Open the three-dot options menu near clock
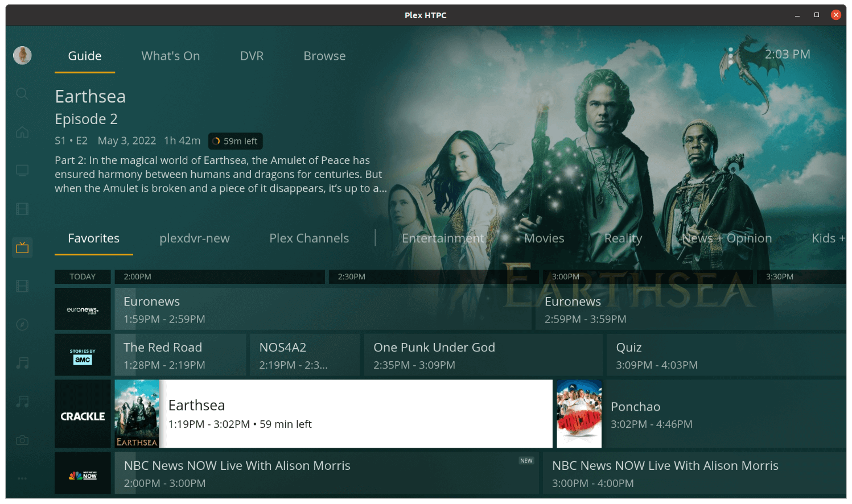This screenshot has height=504, width=852. [x=731, y=55]
